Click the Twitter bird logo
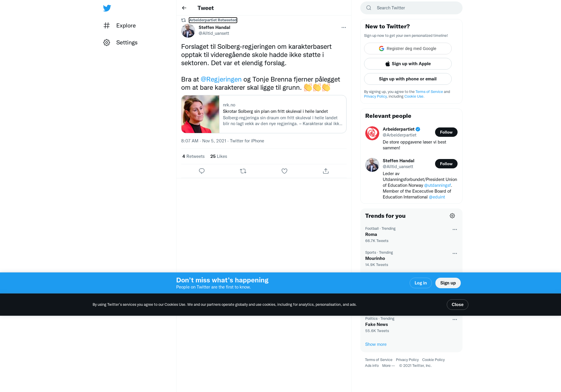This screenshot has width=561, height=392. click(x=107, y=8)
